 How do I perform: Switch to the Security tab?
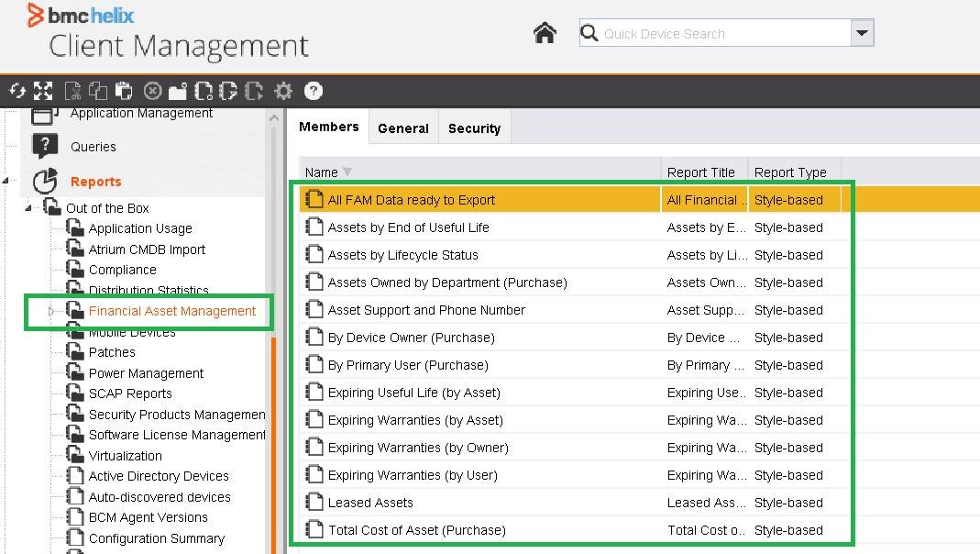point(474,128)
